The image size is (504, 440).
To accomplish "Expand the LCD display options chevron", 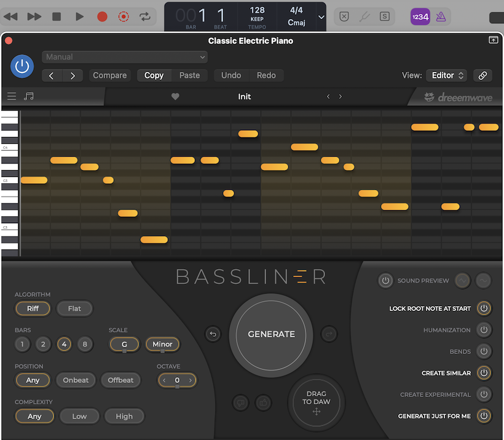I will [321, 17].
